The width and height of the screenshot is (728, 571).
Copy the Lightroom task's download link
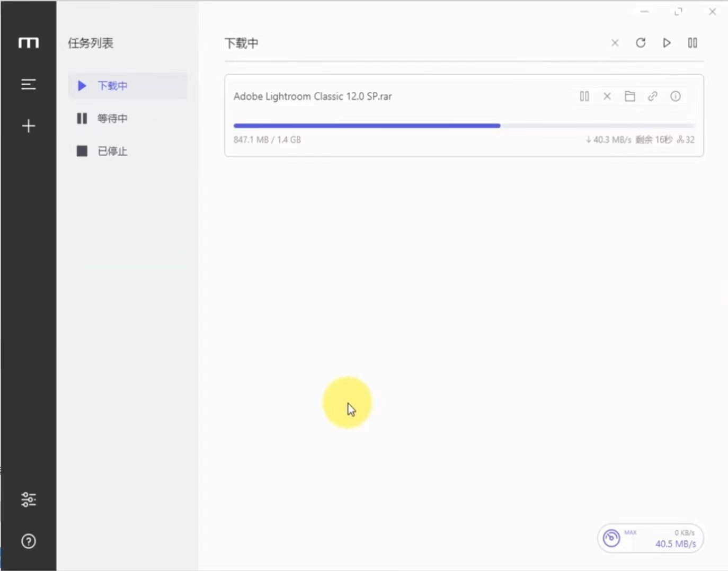point(653,96)
